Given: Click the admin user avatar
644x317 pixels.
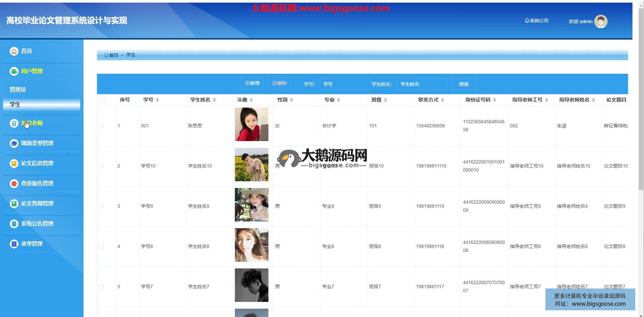Looking at the screenshot, I should 601,21.
